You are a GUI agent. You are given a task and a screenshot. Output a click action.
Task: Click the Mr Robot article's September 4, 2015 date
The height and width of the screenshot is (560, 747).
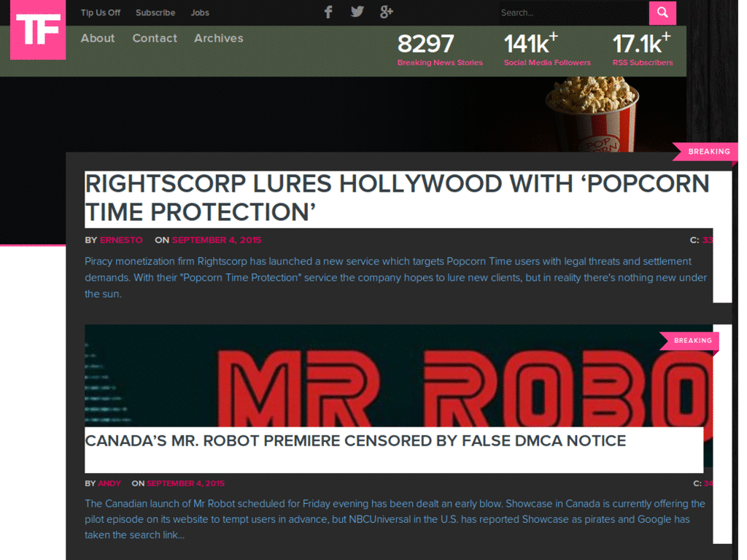(x=186, y=483)
